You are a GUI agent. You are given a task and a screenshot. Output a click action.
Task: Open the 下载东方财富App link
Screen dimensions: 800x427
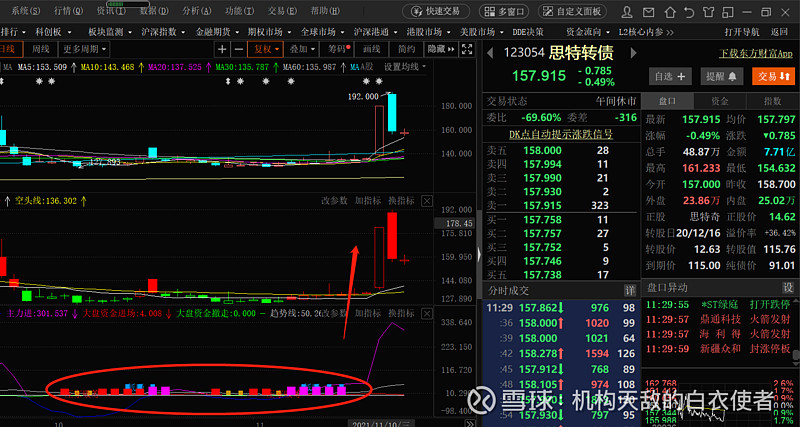756,53
